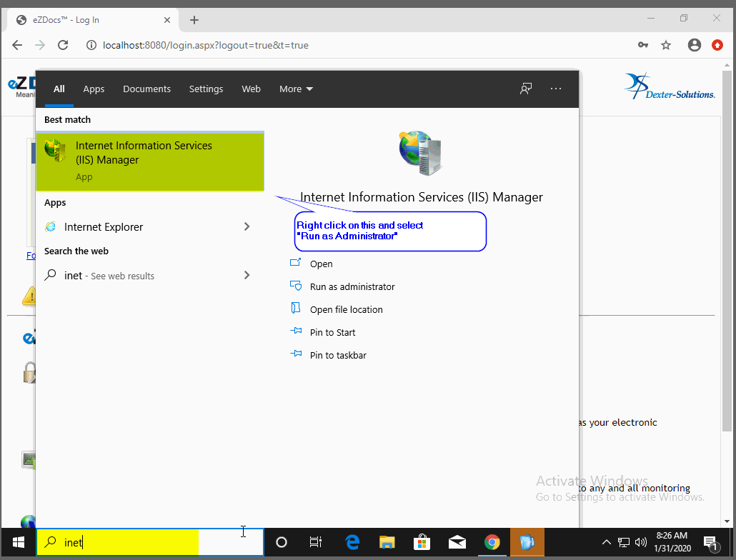The height and width of the screenshot is (560, 736).
Task: Open volume tray icon
Action: [x=641, y=543]
